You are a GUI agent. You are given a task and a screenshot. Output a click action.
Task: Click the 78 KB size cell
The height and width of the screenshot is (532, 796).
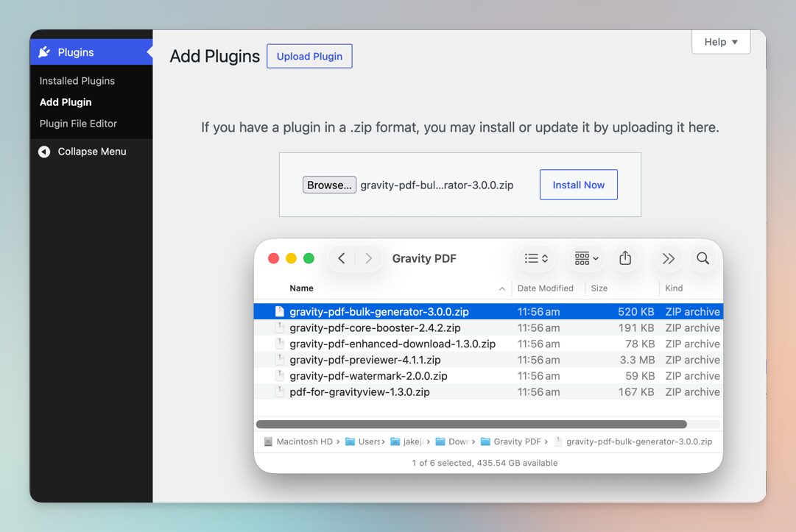point(640,344)
